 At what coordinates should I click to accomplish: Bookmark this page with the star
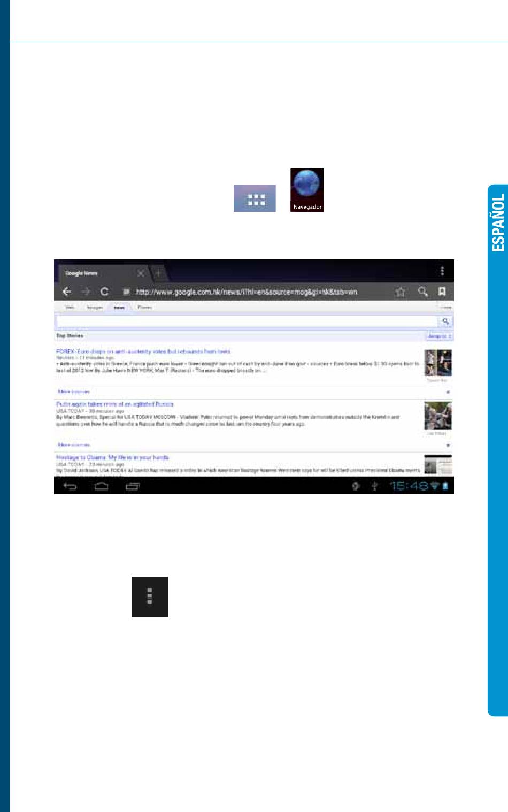pyautogui.click(x=400, y=292)
